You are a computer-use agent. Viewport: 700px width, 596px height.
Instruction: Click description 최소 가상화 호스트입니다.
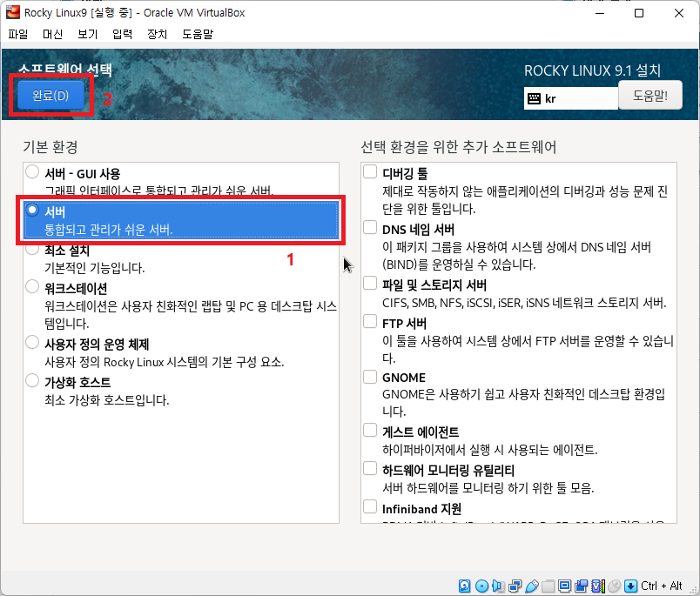coord(107,399)
